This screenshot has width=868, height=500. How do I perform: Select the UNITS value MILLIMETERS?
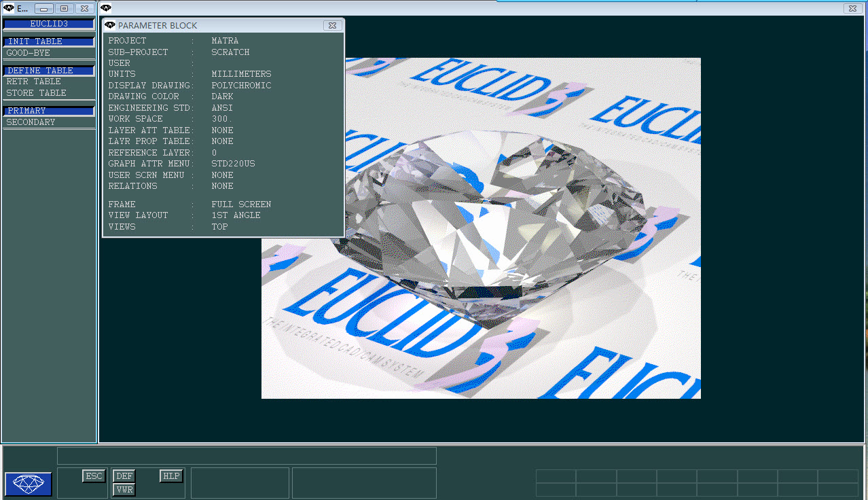(x=241, y=74)
